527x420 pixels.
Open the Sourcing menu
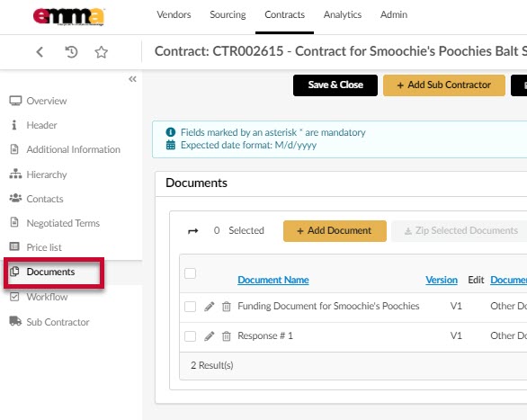(x=228, y=14)
